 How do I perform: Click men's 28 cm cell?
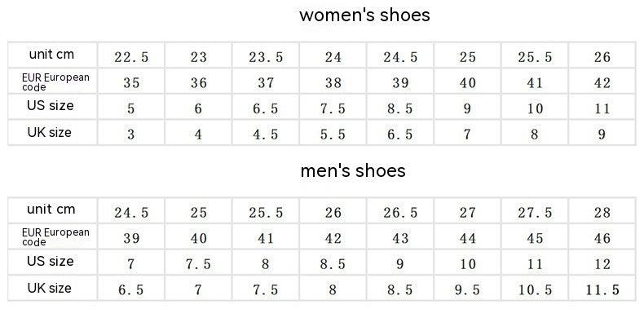click(602, 213)
